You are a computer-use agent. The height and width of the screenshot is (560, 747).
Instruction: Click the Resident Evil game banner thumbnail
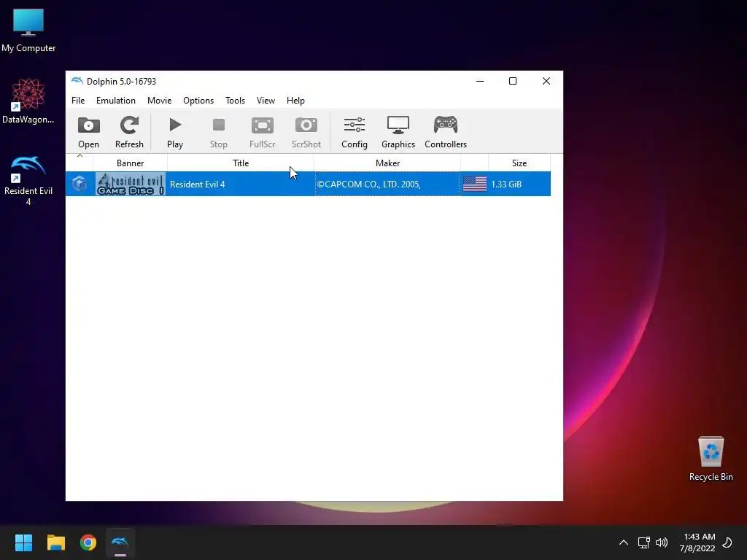pos(130,184)
